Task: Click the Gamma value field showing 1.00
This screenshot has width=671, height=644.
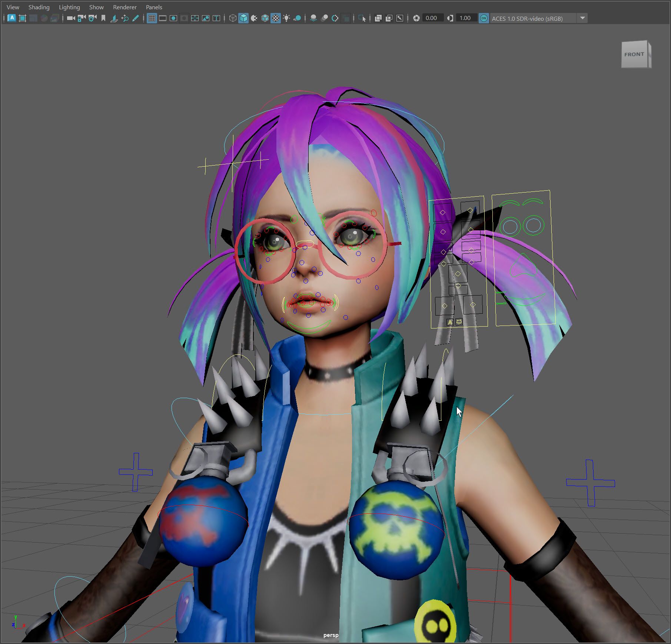Action: (466, 18)
